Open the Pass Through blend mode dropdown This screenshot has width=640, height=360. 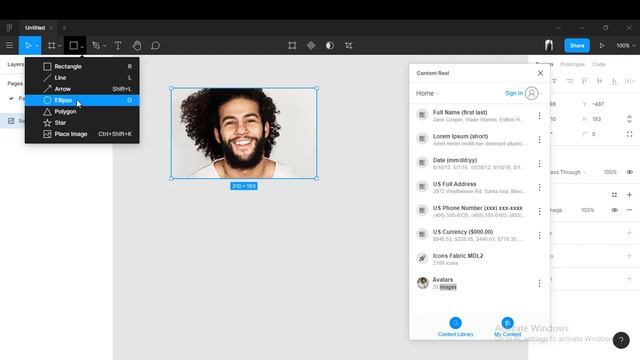point(568,172)
